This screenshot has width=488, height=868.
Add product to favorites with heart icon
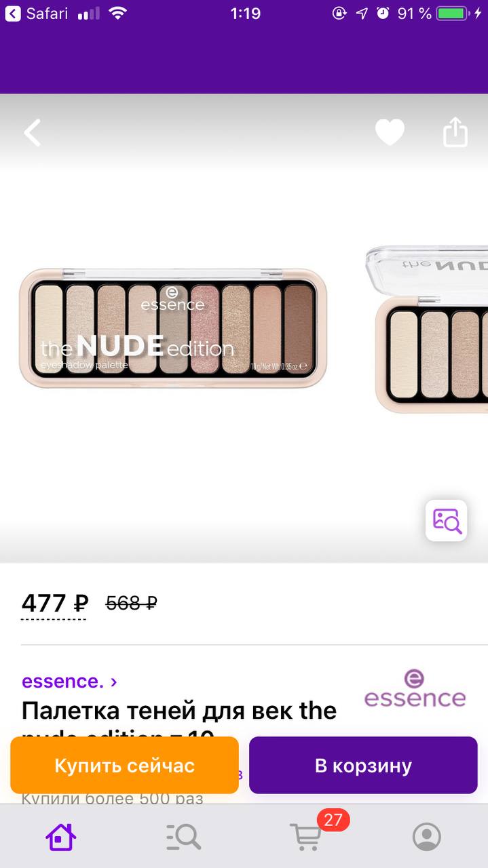[390, 132]
